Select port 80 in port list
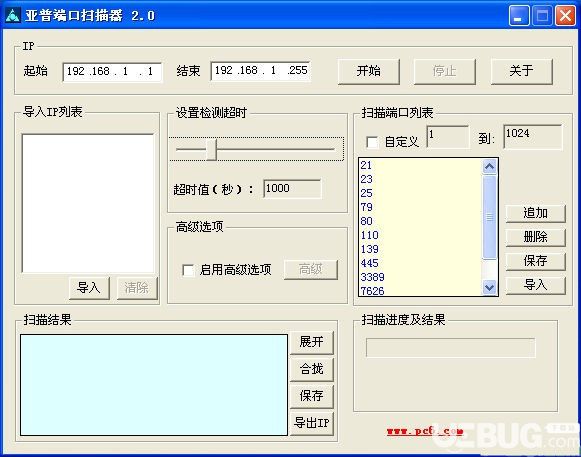Viewport: 581px width, 457px height. point(420,221)
